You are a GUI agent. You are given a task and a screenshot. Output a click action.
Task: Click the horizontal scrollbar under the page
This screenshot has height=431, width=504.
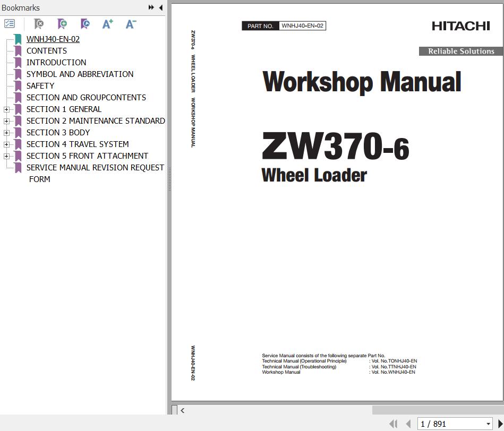tap(276, 410)
